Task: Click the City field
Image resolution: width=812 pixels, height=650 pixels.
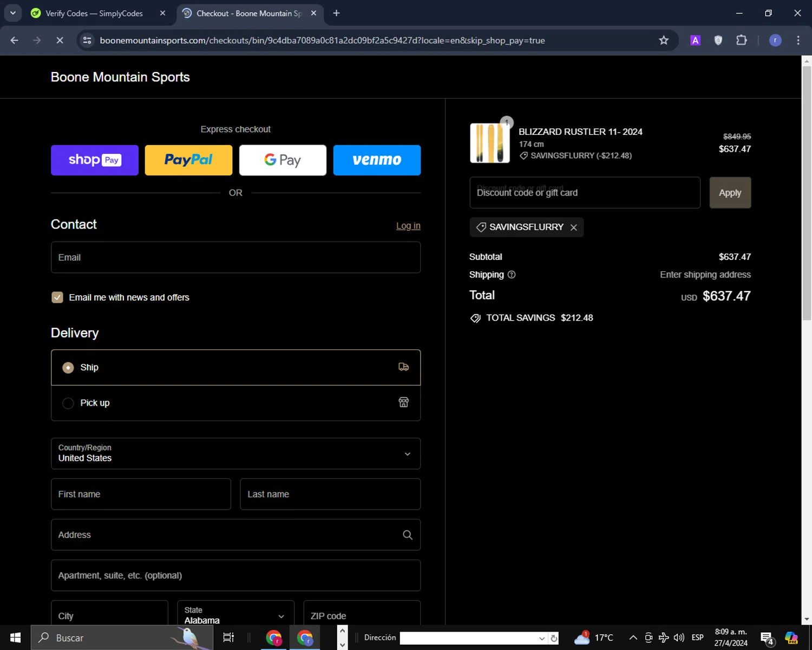Action: pyautogui.click(x=109, y=614)
